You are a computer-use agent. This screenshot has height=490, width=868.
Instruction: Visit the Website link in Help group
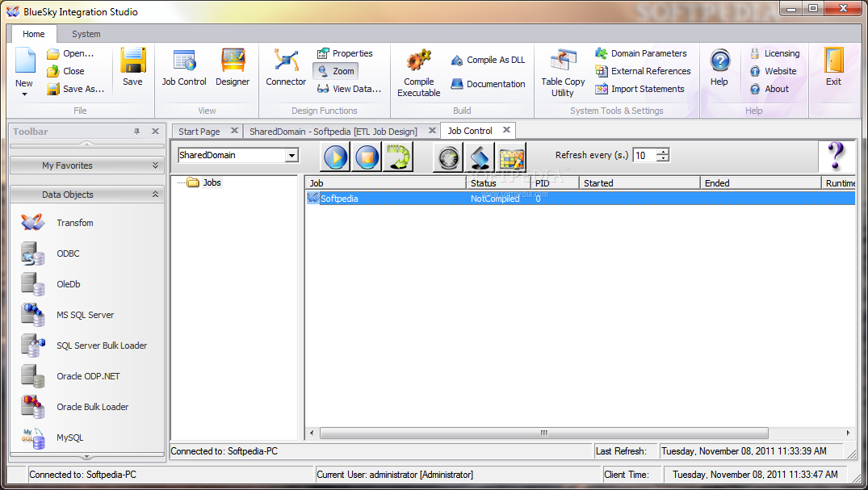point(774,71)
